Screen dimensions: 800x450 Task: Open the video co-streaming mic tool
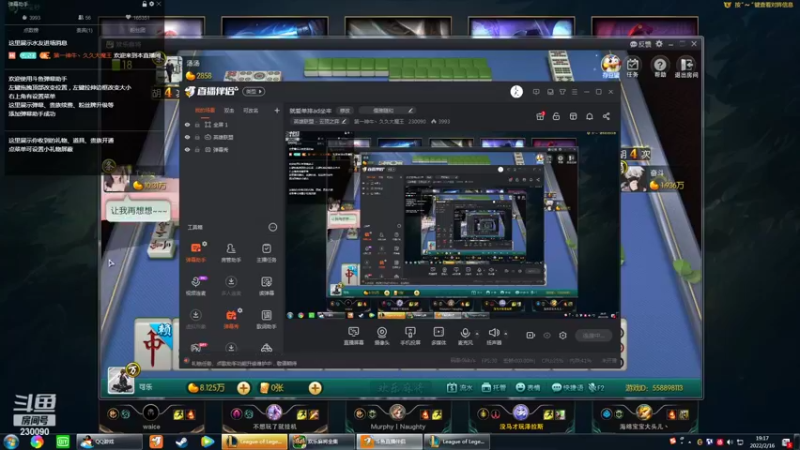[x=196, y=286]
